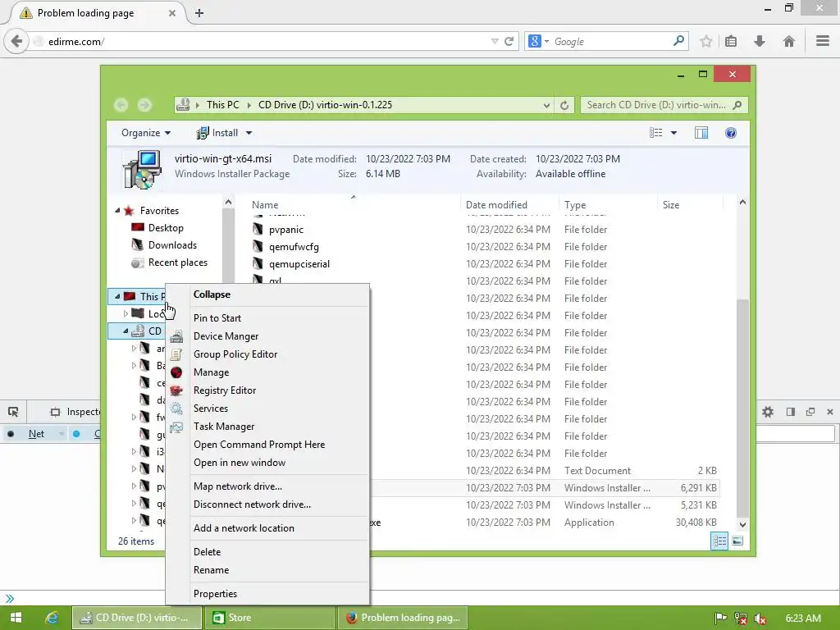This screenshot has width=840, height=630.
Task: Select the pvpanic folder
Action: tap(286, 230)
